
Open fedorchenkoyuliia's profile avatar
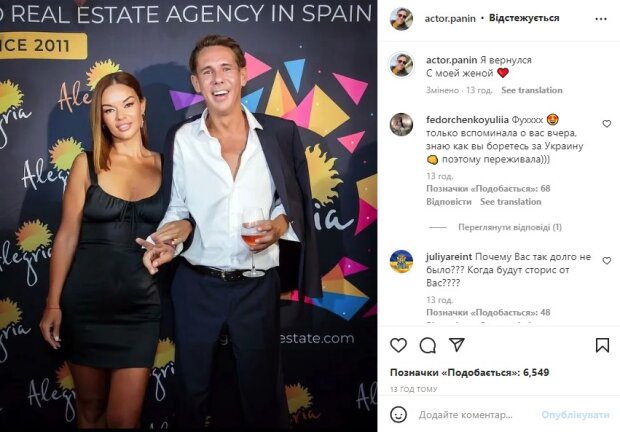pos(401,125)
